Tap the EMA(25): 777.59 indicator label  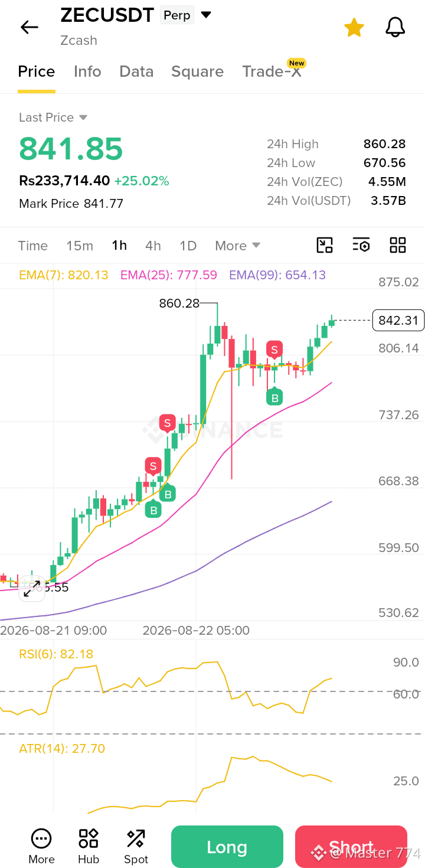tap(169, 275)
